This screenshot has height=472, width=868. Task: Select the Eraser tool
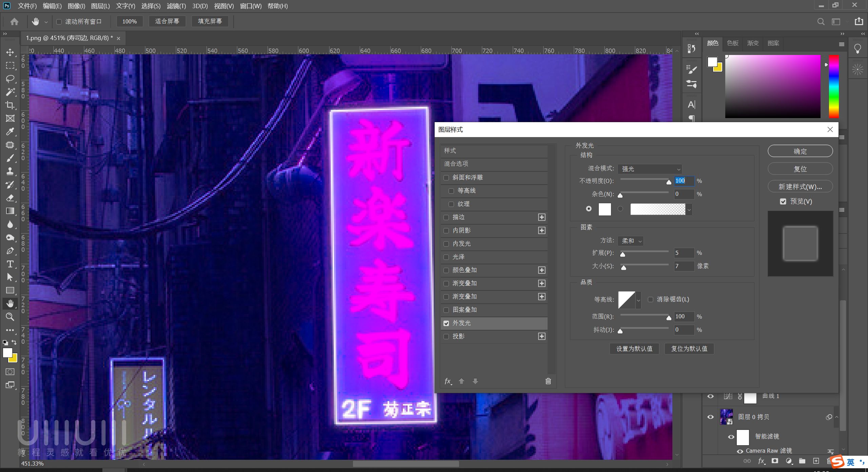pos(10,198)
